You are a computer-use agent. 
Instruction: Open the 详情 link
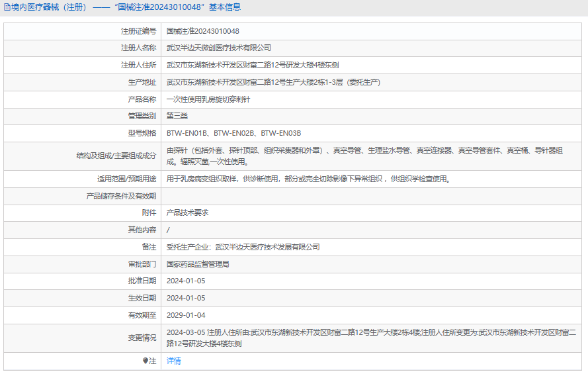click(173, 361)
